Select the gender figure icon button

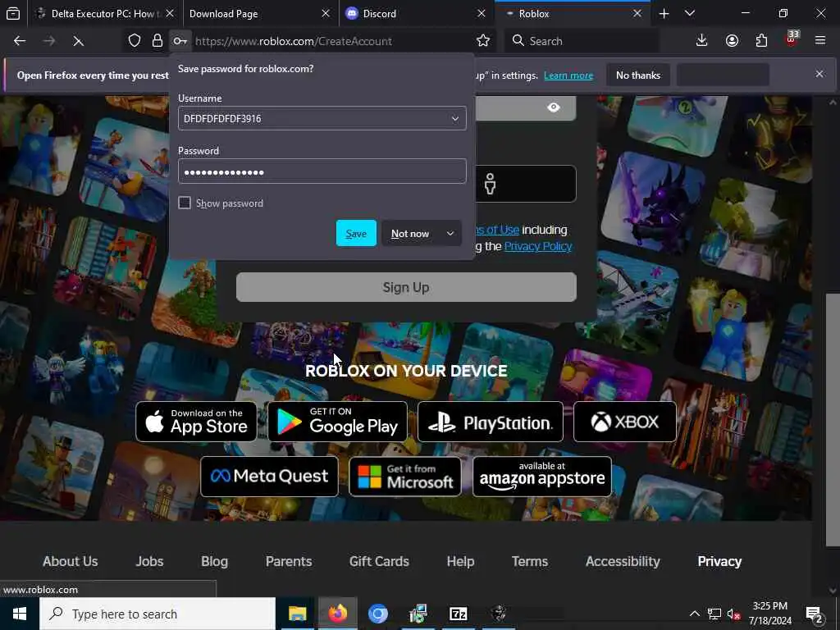pos(490,184)
